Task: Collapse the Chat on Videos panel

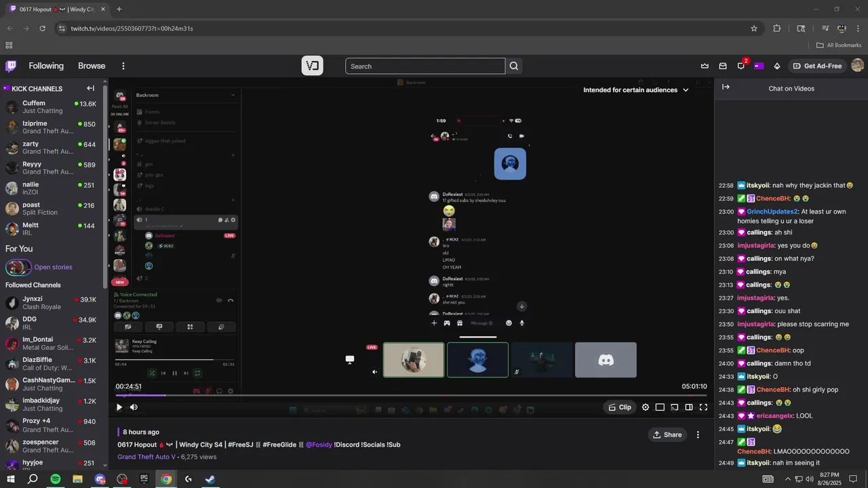Action: (x=726, y=87)
